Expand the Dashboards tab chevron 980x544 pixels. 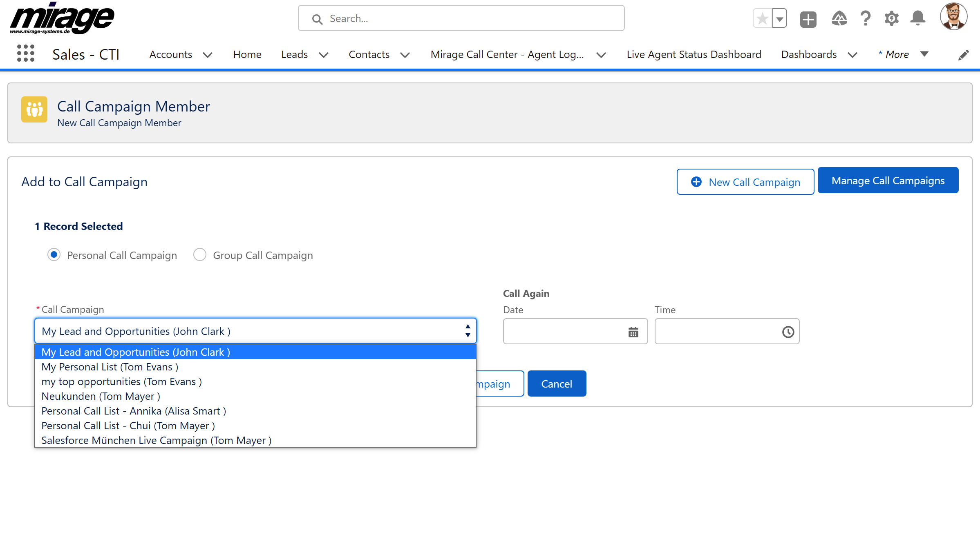pos(852,55)
